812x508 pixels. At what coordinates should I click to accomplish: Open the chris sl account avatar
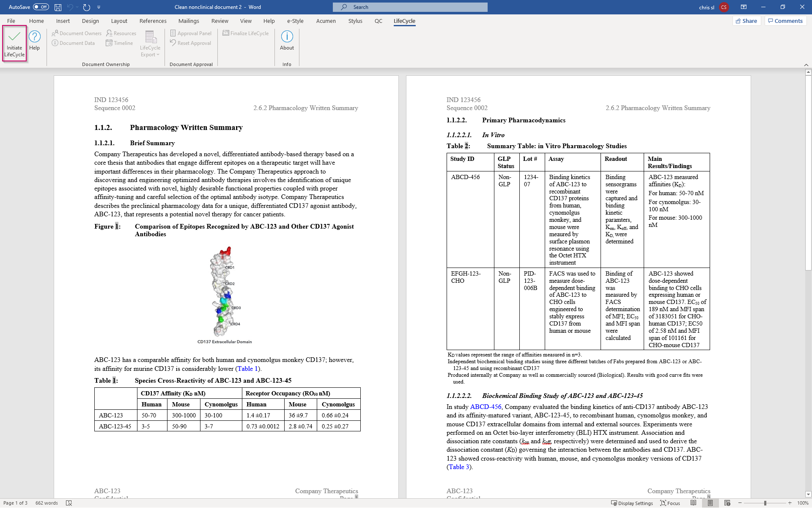[x=724, y=7]
